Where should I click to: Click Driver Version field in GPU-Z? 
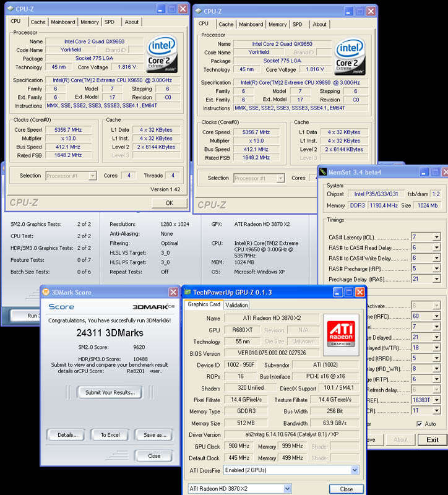tap(291, 434)
